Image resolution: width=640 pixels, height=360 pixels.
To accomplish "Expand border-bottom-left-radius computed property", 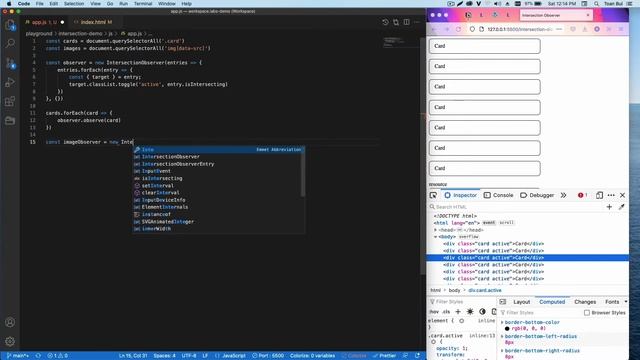I will 502,336.
